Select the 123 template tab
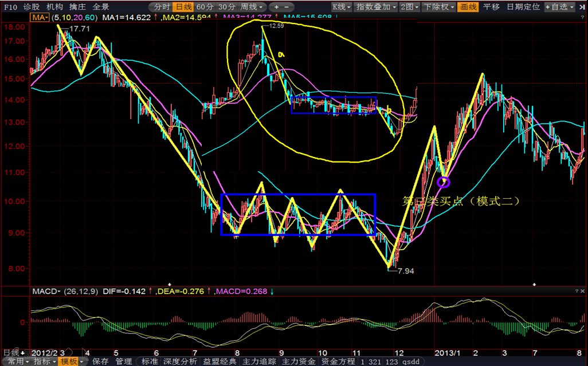Viewport: 588px width, 366px height. click(391, 362)
